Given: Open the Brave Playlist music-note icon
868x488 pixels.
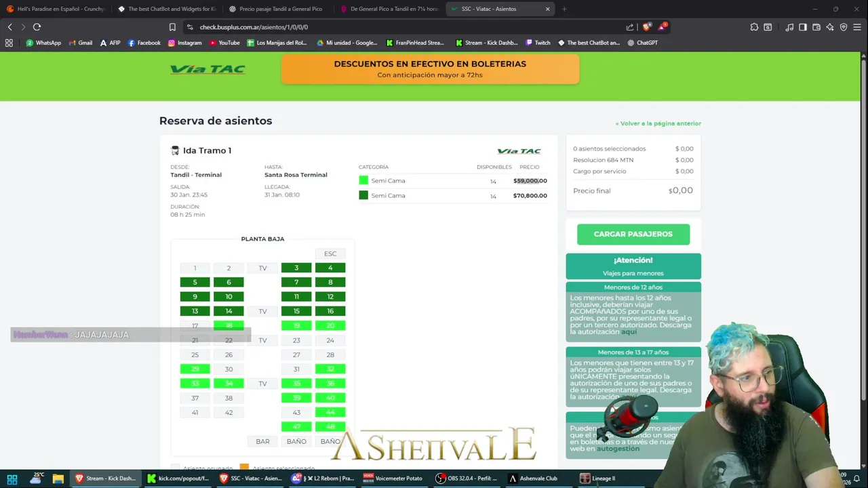Looking at the screenshot, I should pos(789,27).
